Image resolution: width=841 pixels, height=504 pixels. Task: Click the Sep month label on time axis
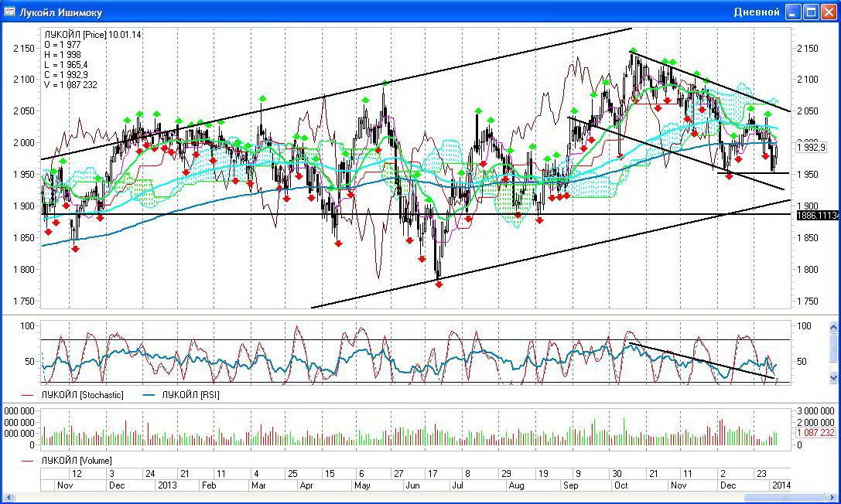(x=570, y=485)
